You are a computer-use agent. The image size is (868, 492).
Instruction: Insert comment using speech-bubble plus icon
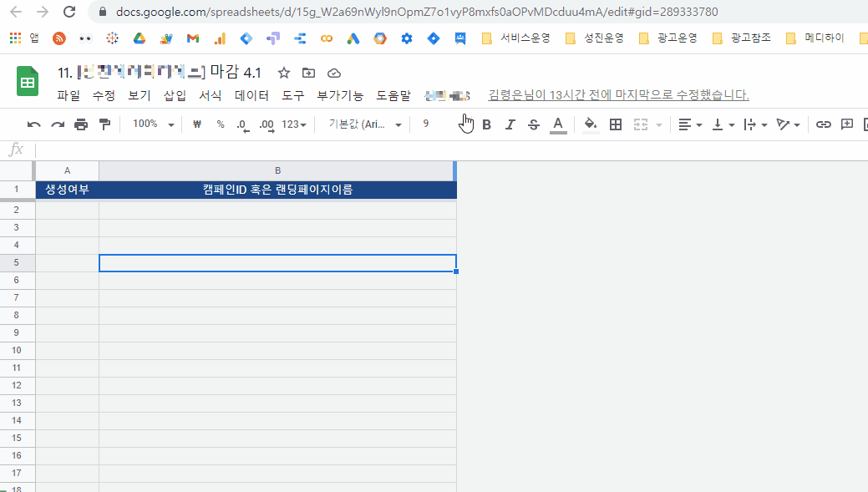[847, 124]
